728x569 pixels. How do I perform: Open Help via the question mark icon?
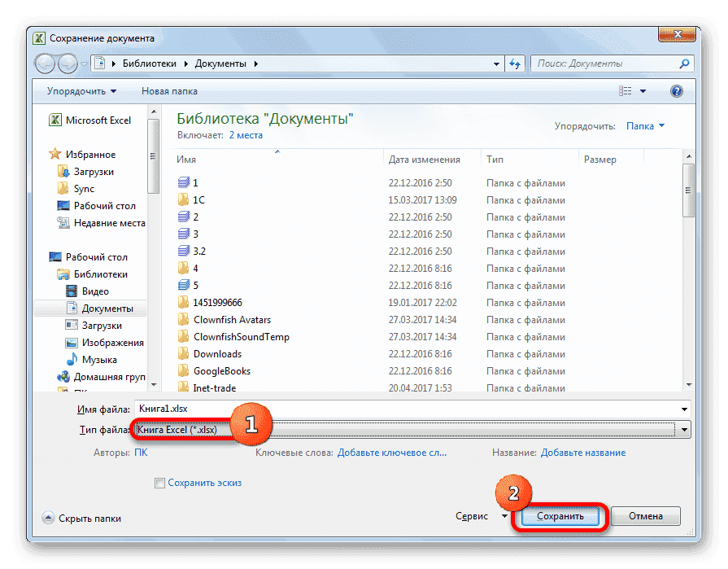pos(677,90)
